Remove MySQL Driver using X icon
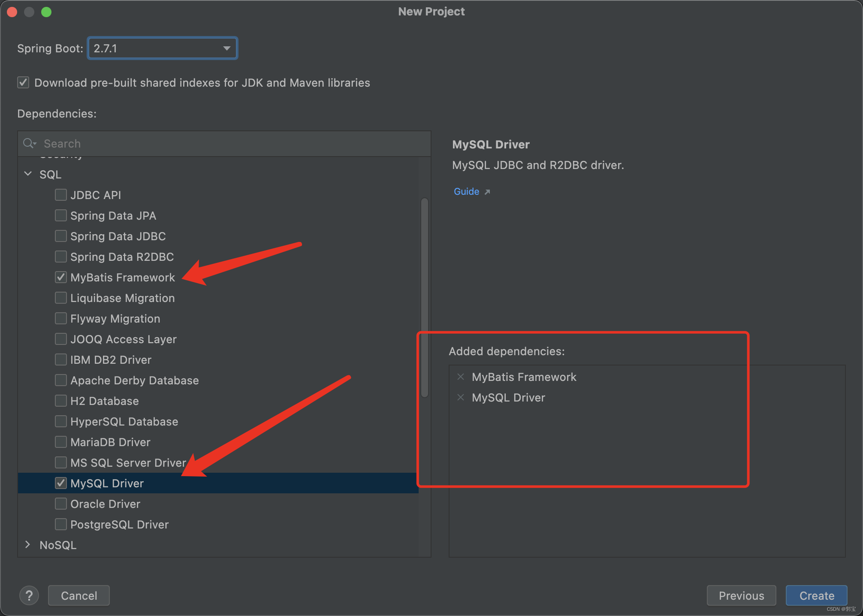 pos(461,397)
